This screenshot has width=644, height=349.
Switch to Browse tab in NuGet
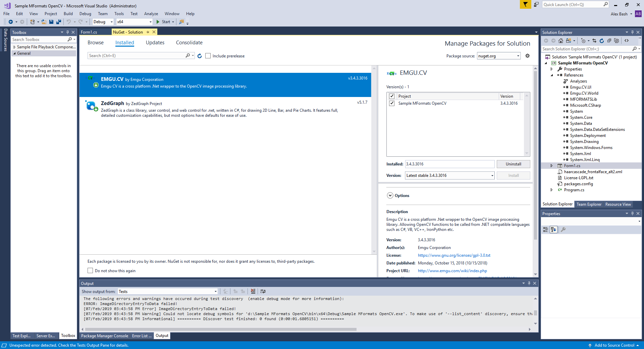point(96,43)
